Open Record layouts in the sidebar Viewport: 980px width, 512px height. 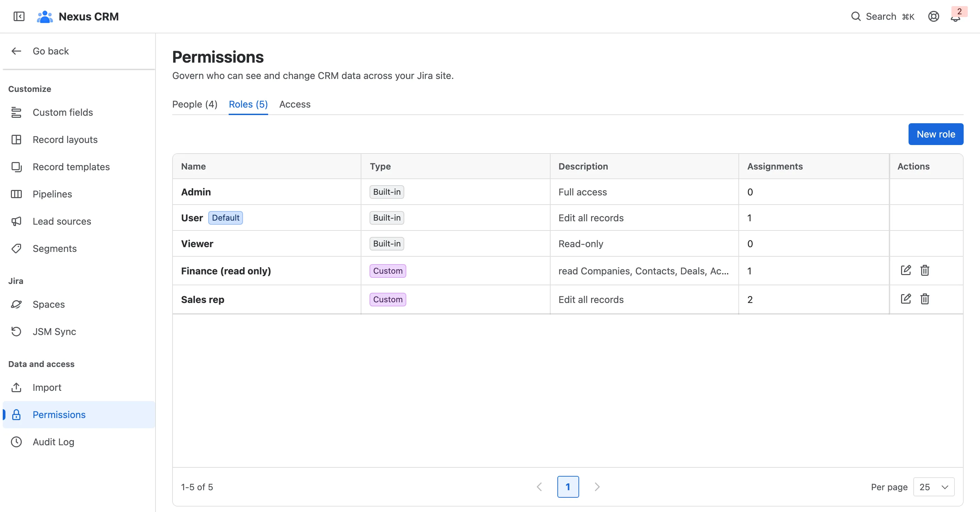click(79, 140)
